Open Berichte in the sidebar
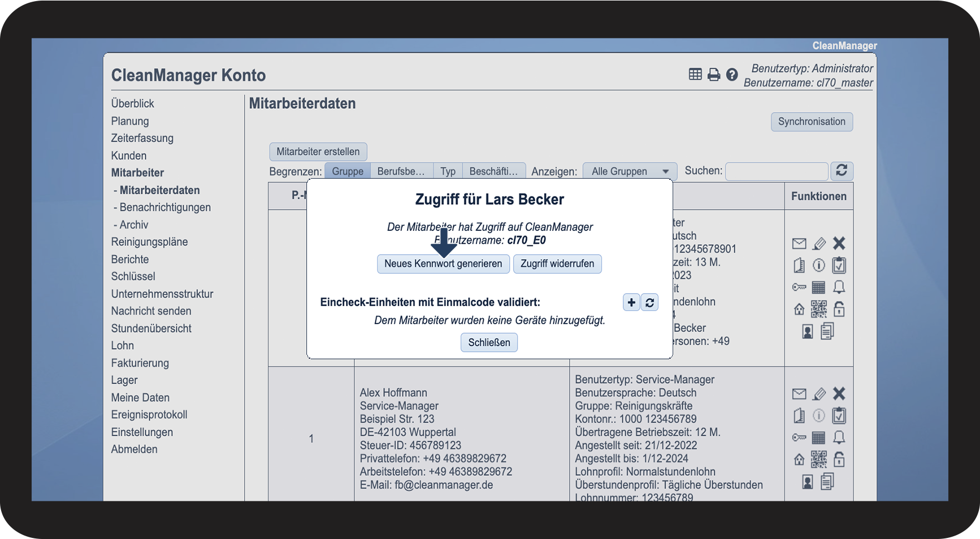The width and height of the screenshot is (980, 539). point(130,259)
